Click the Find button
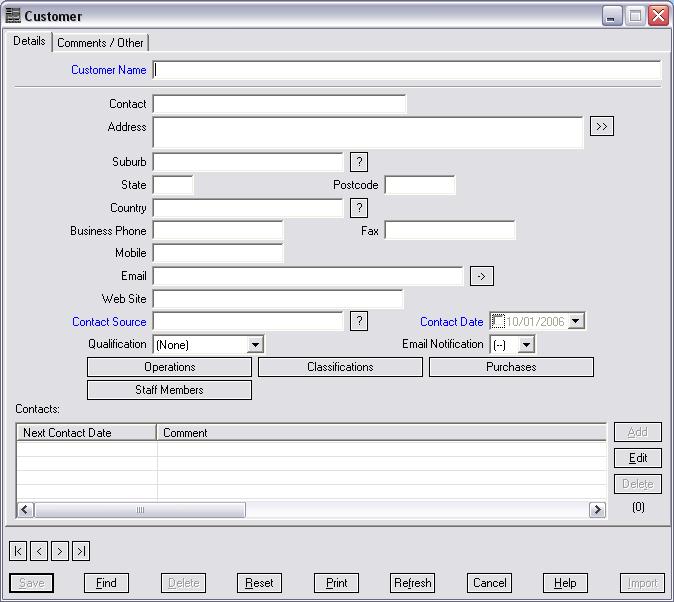This screenshot has height=602, width=674. [x=106, y=583]
